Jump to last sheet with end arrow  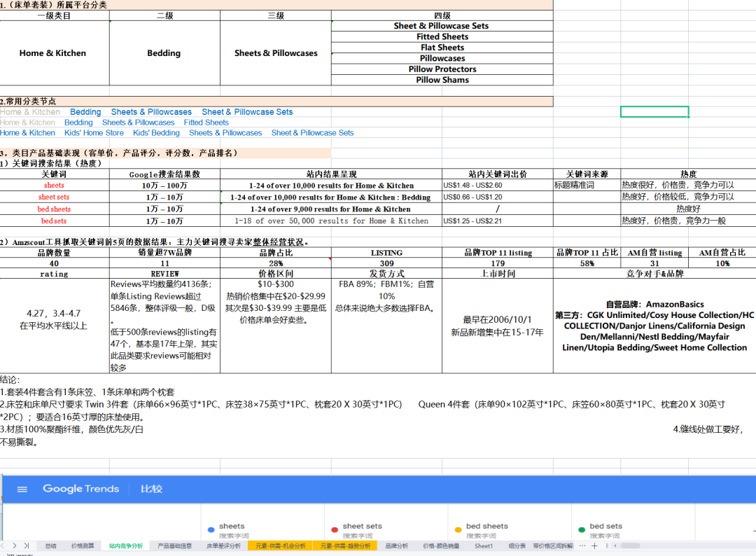[27, 546]
